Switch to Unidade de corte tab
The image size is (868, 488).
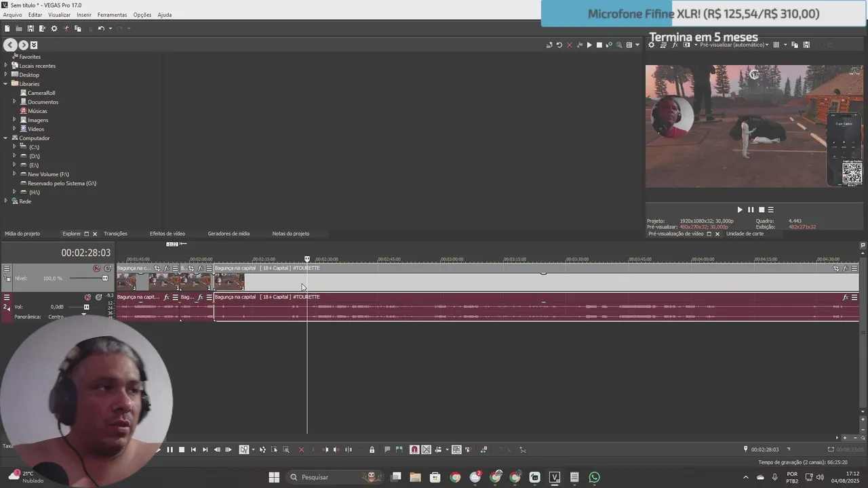[x=745, y=234]
